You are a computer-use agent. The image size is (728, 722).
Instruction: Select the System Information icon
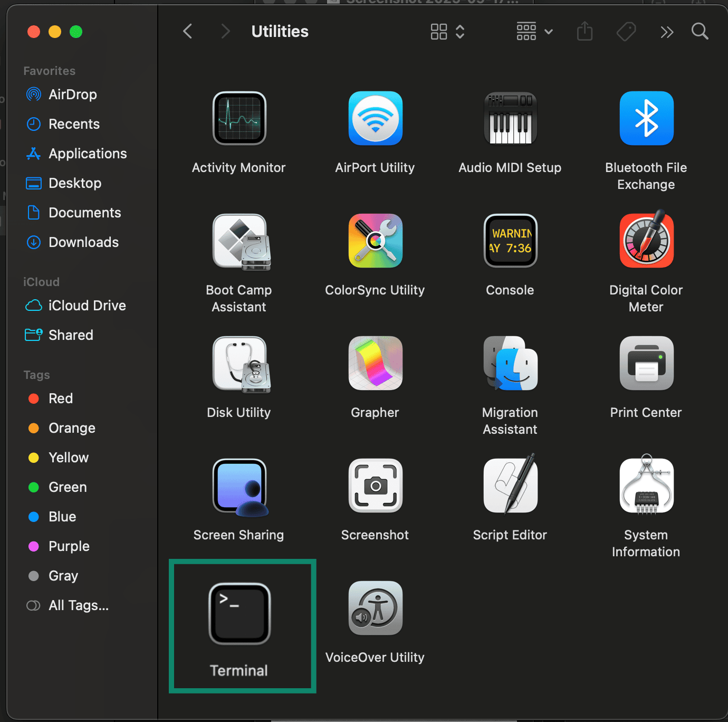[647, 483]
